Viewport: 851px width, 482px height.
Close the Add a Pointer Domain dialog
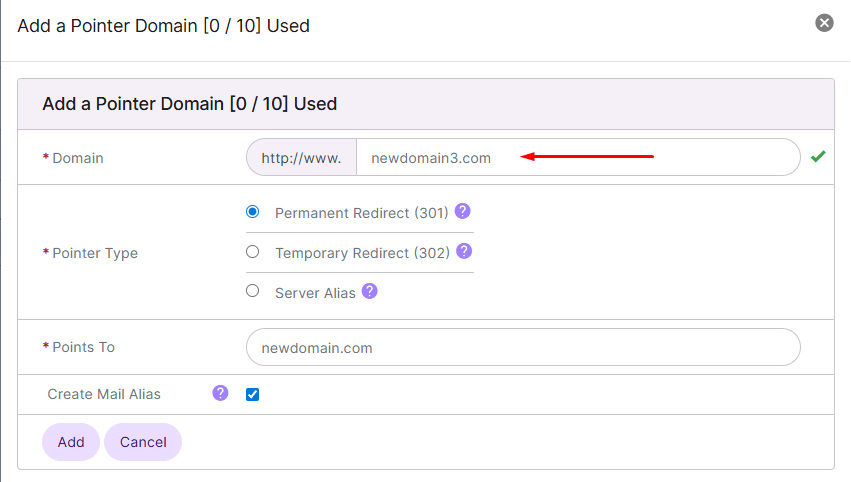click(824, 23)
